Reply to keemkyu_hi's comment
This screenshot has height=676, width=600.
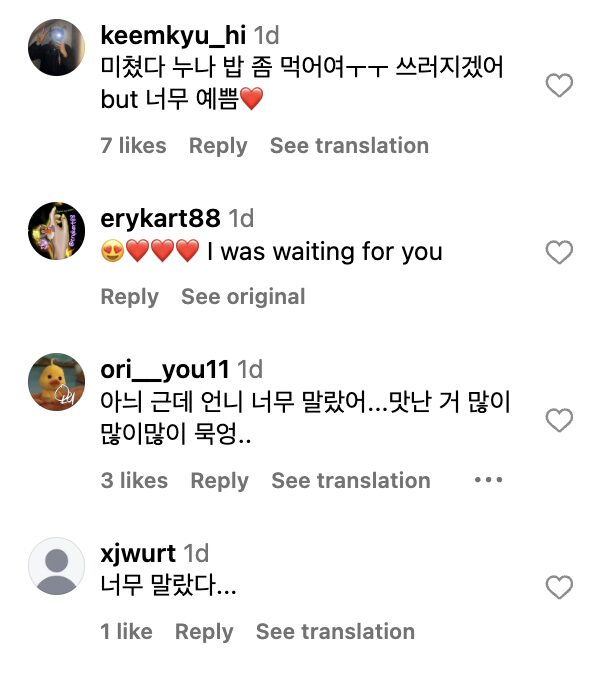(x=217, y=146)
